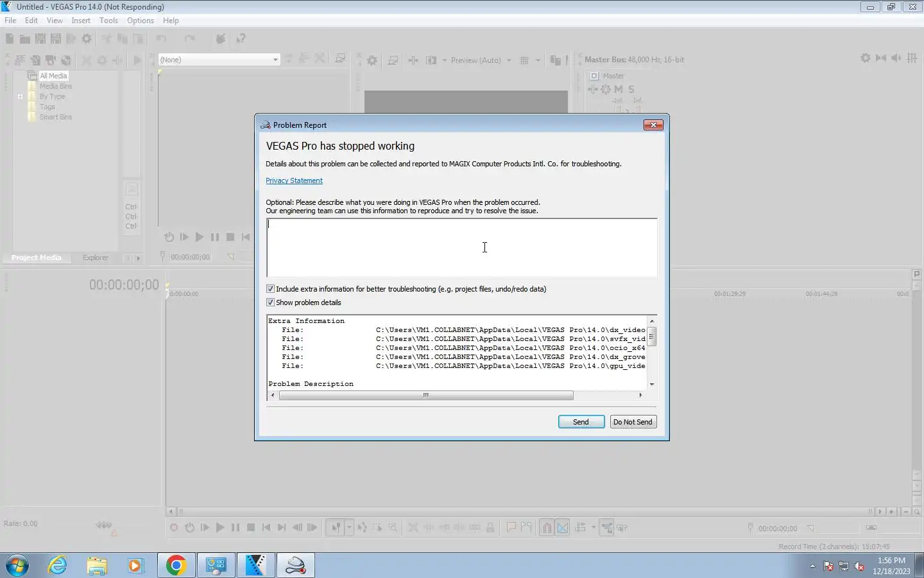The image size is (924, 578).
Task: Toggle the Loop Playback button in timeline transport
Action: [x=190, y=528]
